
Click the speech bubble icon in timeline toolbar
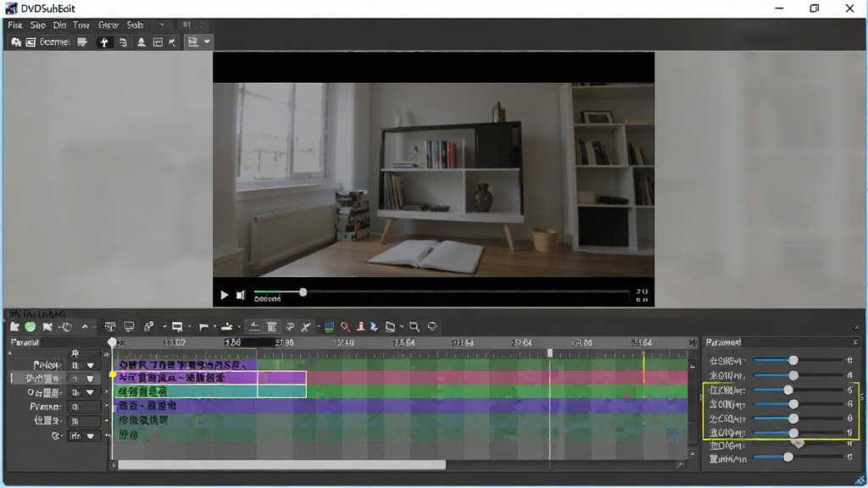click(x=432, y=326)
